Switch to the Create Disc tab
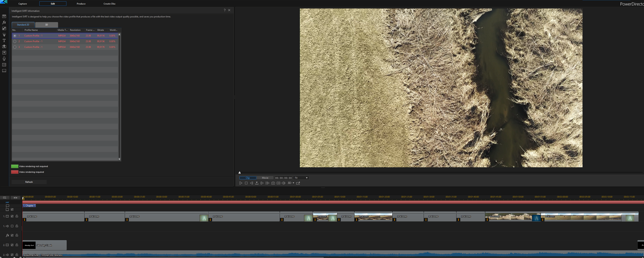 click(110, 4)
